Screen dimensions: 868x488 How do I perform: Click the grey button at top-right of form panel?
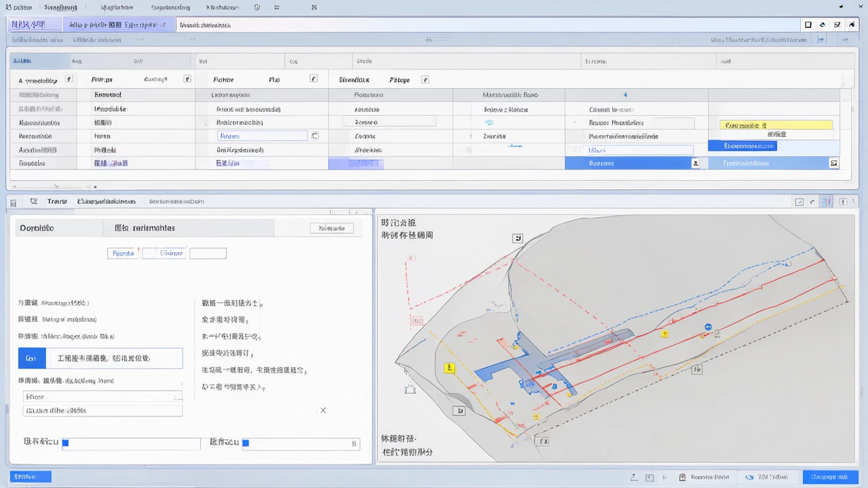pos(332,228)
